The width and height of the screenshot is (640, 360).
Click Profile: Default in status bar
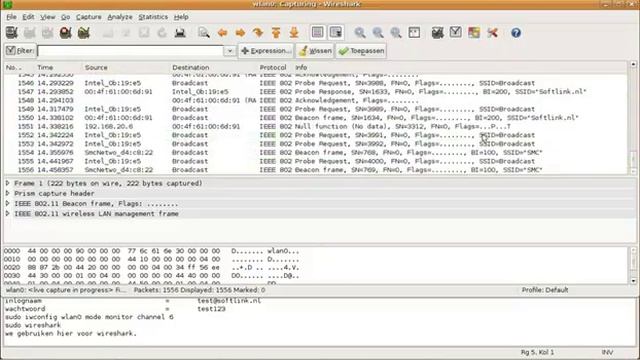click(544, 290)
